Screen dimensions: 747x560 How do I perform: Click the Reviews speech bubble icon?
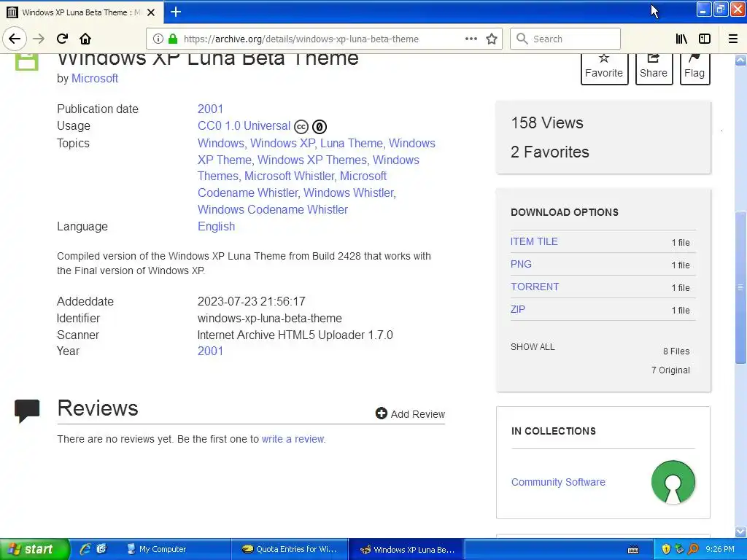(x=27, y=411)
